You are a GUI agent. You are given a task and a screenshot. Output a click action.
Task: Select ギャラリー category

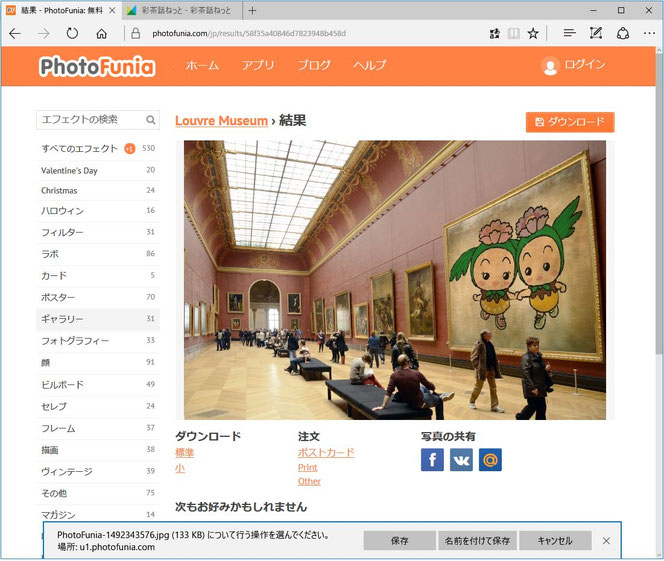(x=98, y=319)
